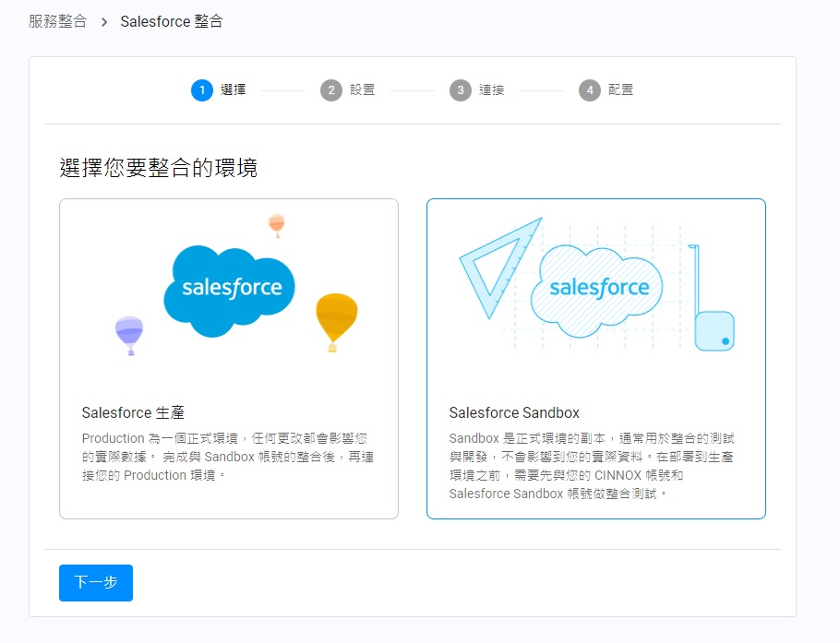The image size is (840, 643).
Task: Click the Salesforce 生產 title text
Action: (x=133, y=412)
